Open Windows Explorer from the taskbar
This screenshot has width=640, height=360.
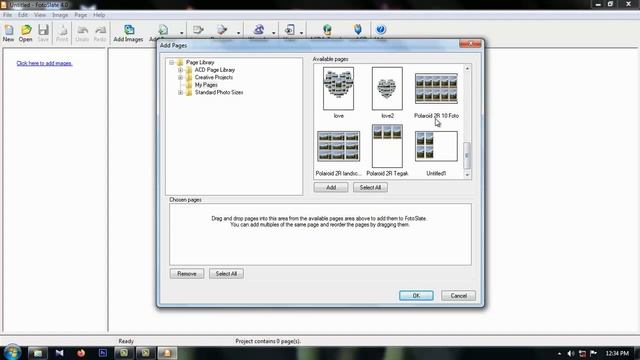(38, 353)
